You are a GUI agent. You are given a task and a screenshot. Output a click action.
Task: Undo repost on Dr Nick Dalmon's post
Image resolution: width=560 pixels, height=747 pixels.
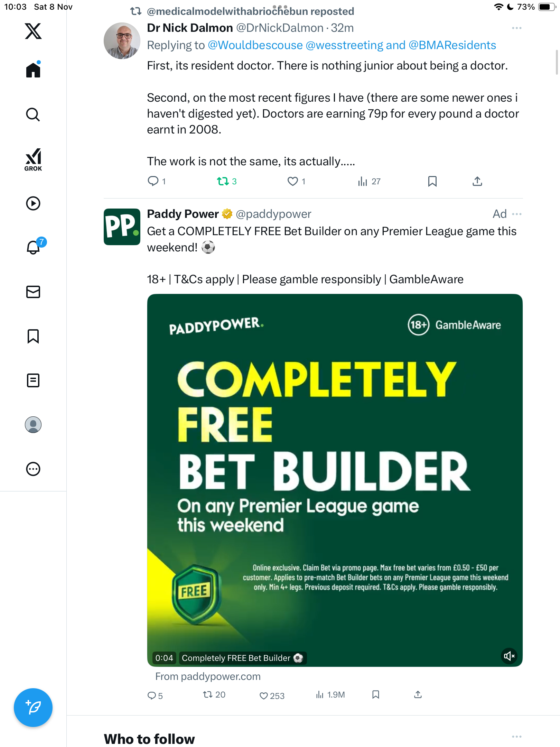[x=223, y=181]
